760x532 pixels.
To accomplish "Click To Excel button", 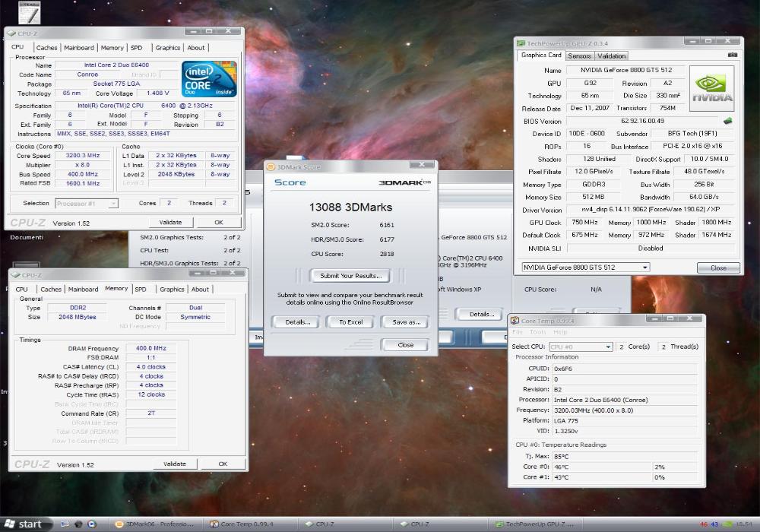I will click(351, 322).
